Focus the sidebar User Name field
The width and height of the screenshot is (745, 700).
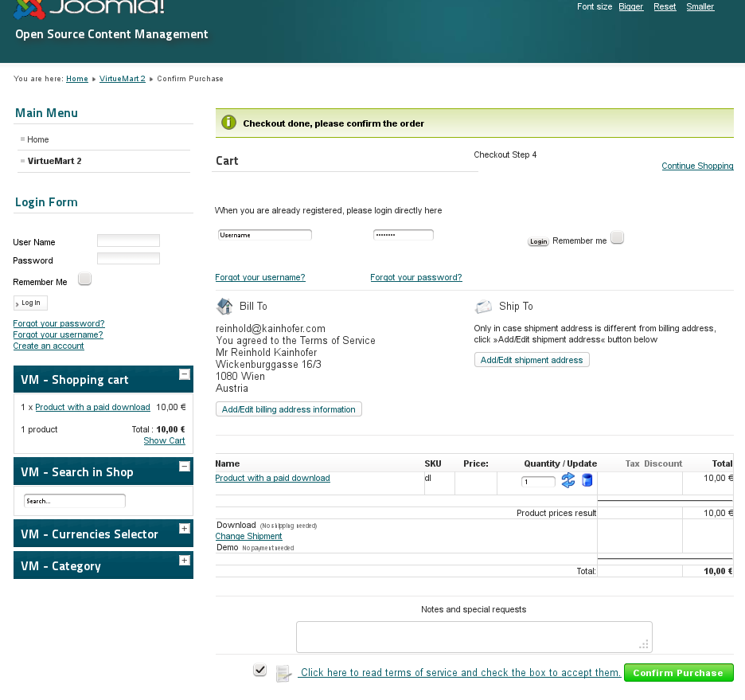click(128, 241)
